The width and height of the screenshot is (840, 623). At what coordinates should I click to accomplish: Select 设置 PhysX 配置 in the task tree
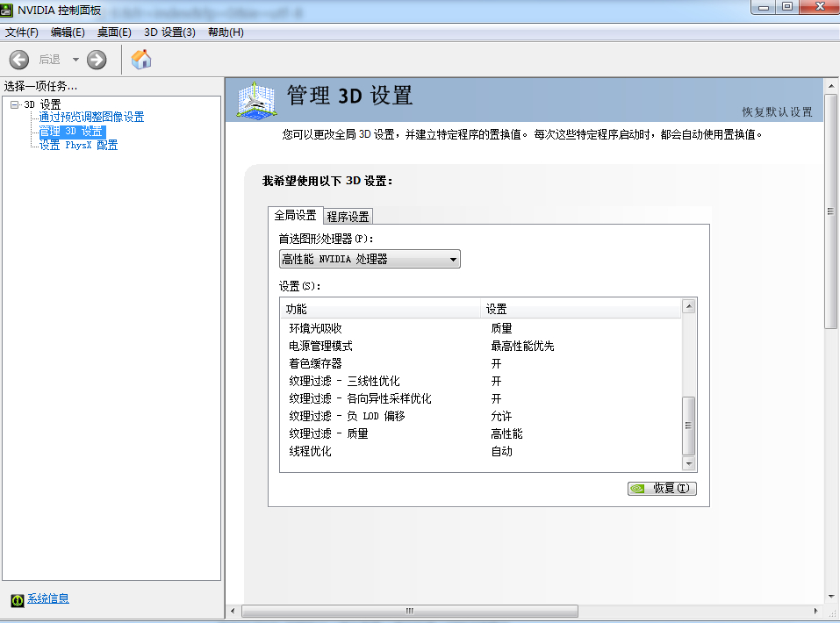tap(78, 145)
